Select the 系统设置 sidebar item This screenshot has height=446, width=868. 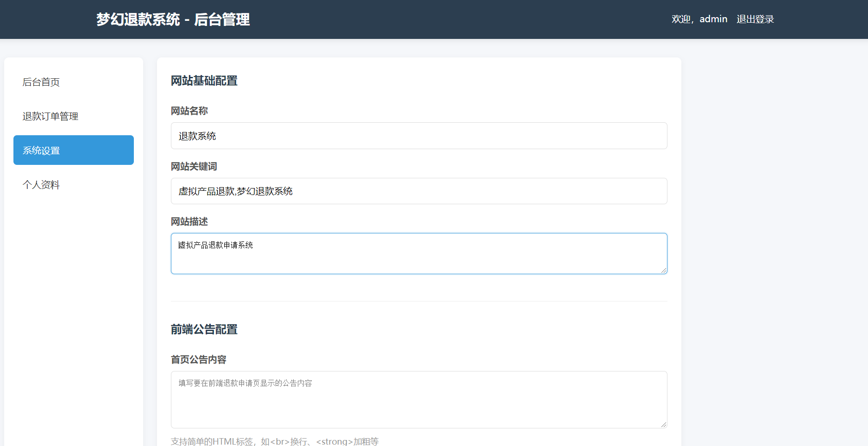click(x=74, y=150)
